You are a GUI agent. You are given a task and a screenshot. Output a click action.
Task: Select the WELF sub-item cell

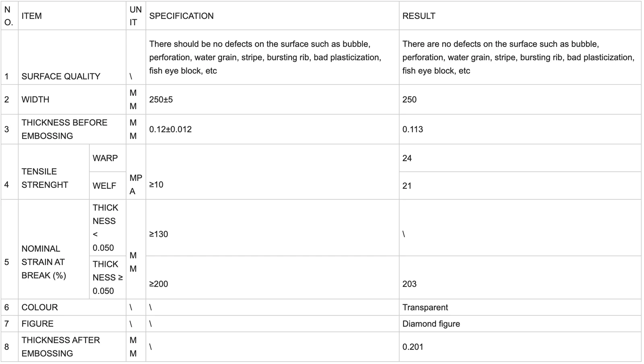(x=107, y=185)
